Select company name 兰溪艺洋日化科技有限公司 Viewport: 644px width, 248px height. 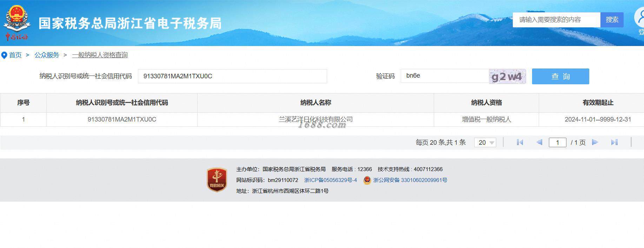tap(316, 119)
